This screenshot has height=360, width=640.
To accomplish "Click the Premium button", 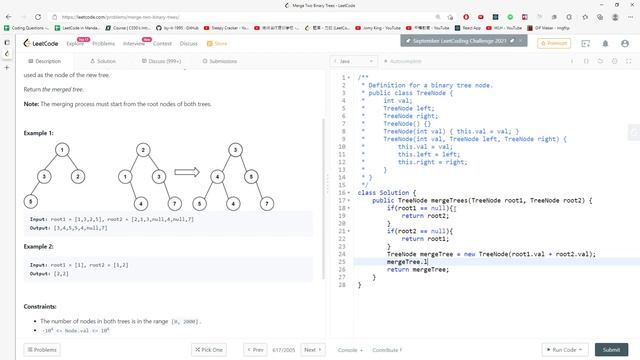I will coord(554,43).
